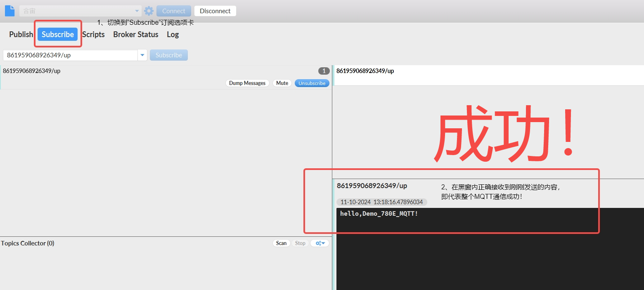Click the Disconnect button
The image size is (644, 290).
[215, 11]
